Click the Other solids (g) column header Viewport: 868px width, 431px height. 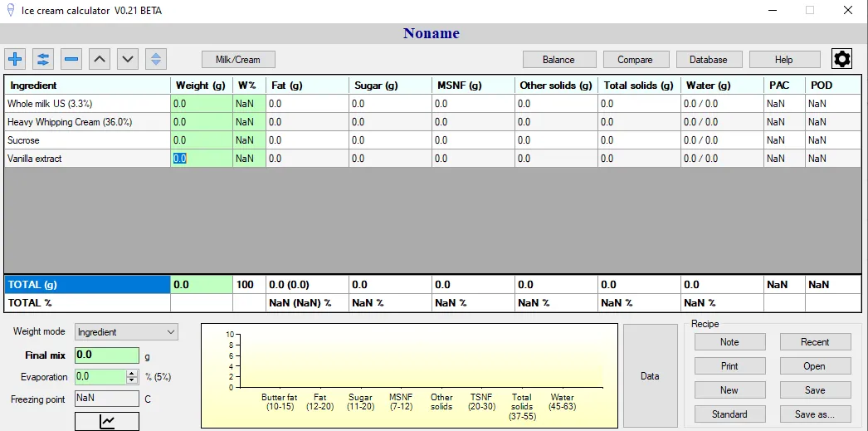coord(556,86)
